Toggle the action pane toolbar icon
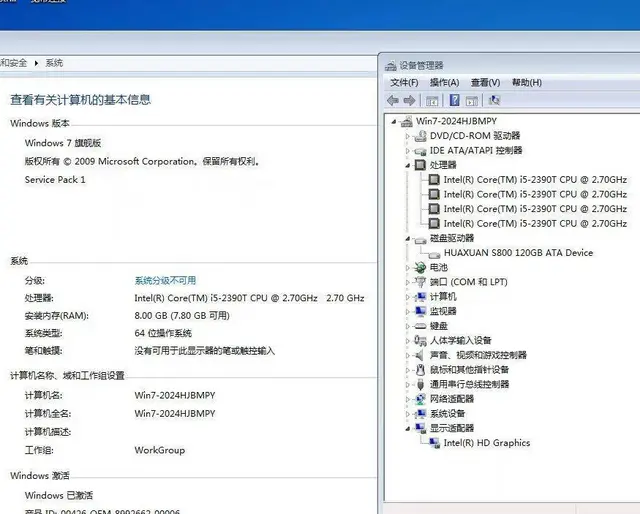The height and width of the screenshot is (514, 640). [472, 100]
